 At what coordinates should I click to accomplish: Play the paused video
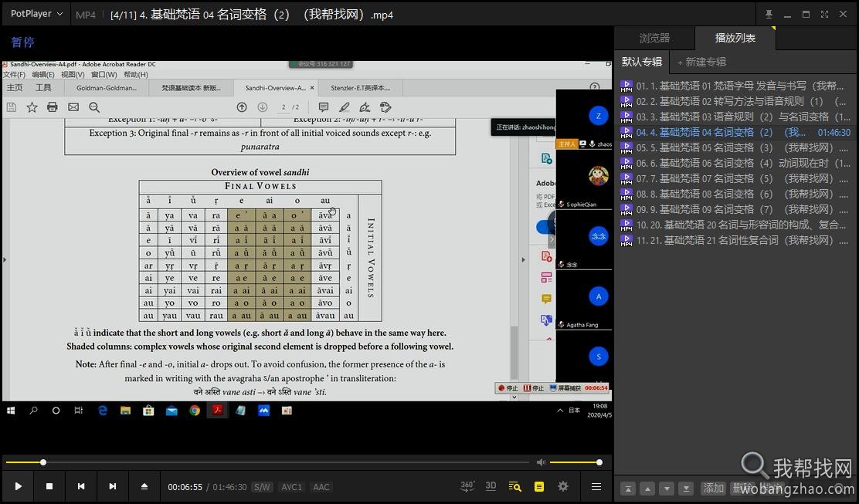click(x=18, y=486)
